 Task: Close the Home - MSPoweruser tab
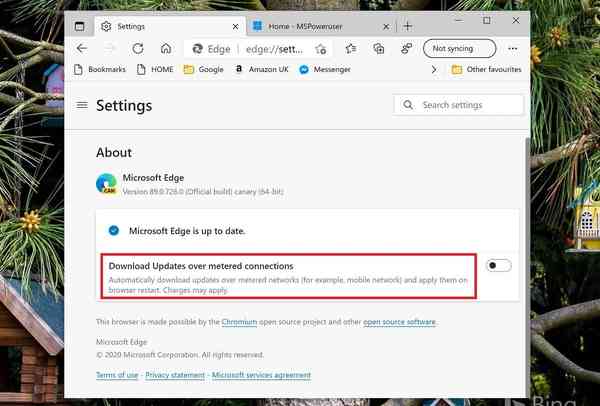(386, 26)
